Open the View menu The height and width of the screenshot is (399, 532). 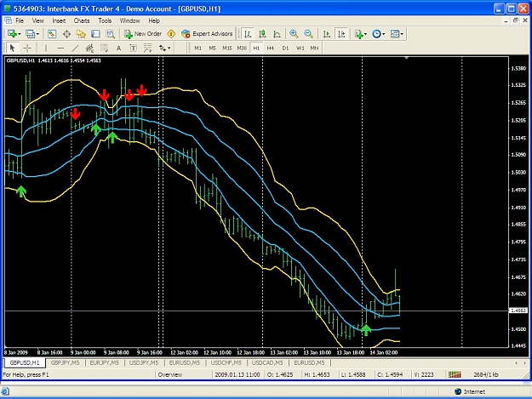pos(38,20)
